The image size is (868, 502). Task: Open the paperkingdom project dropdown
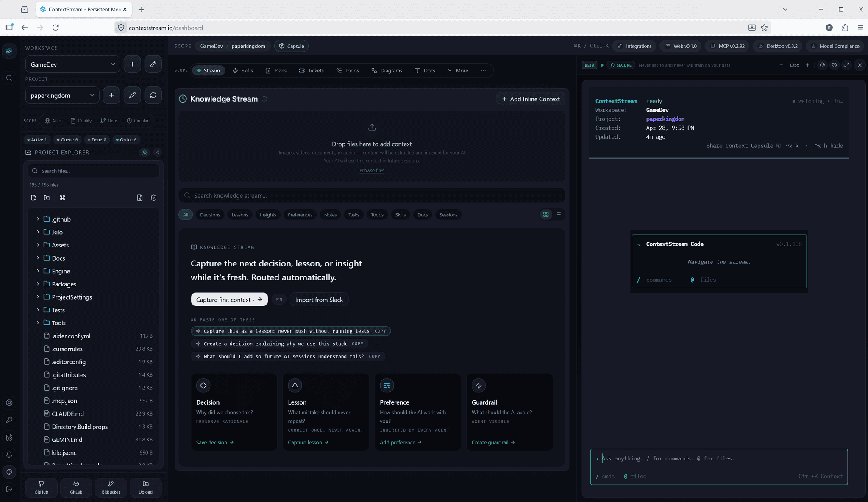(62, 95)
